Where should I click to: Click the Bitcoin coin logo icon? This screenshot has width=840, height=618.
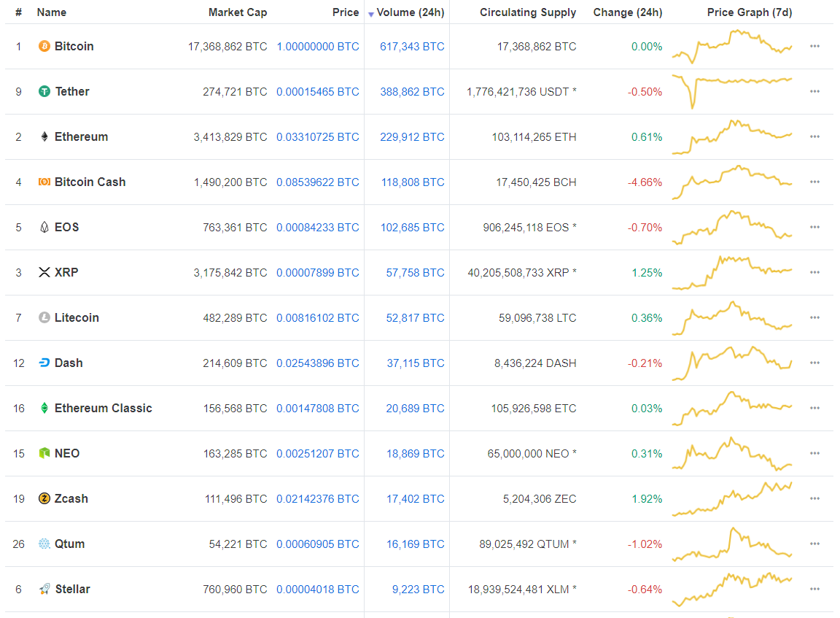coord(44,47)
